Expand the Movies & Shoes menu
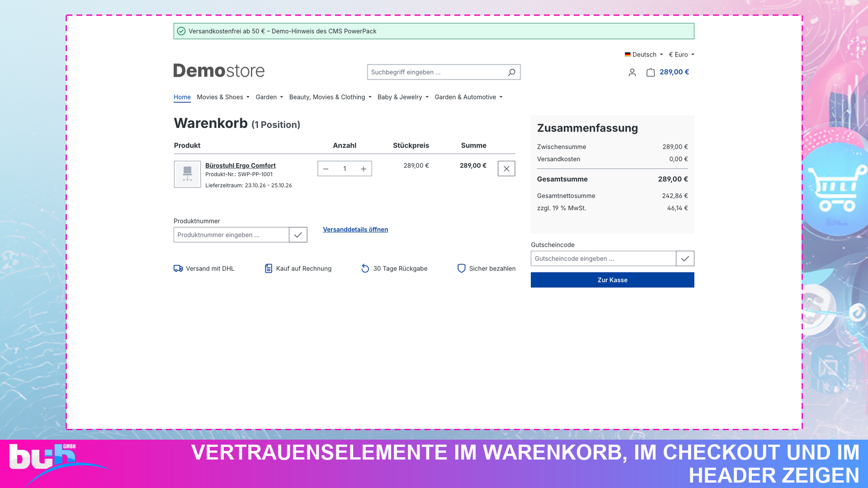 pos(223,97)
